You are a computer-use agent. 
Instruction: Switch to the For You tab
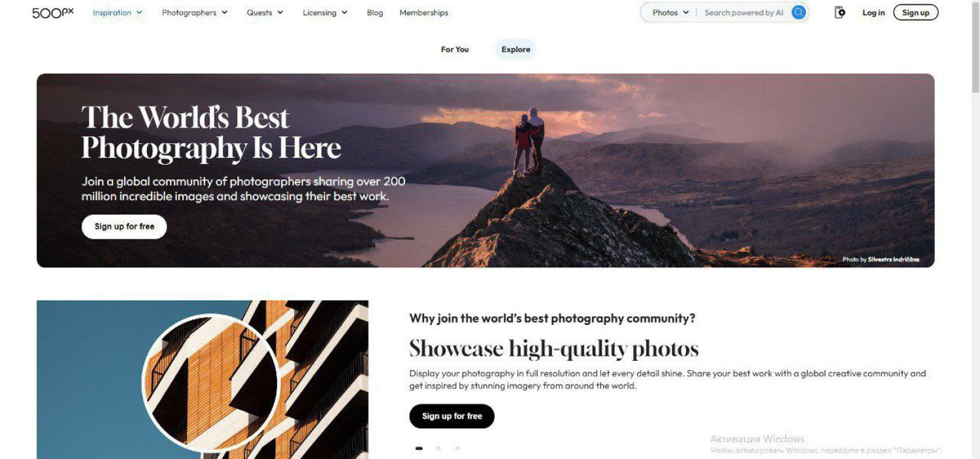click(455, 49)
